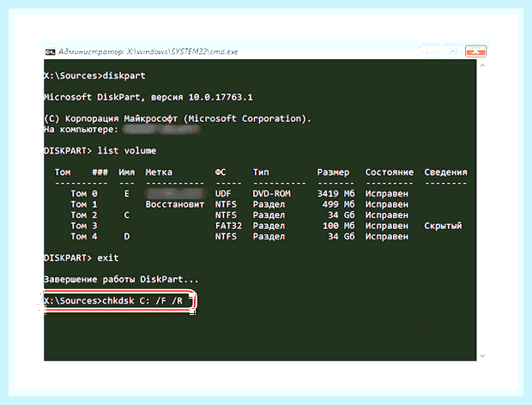This screenshot has width=532, height=405.
Task: Click the 'Размер' column header
Action: (x=333, y=172)
